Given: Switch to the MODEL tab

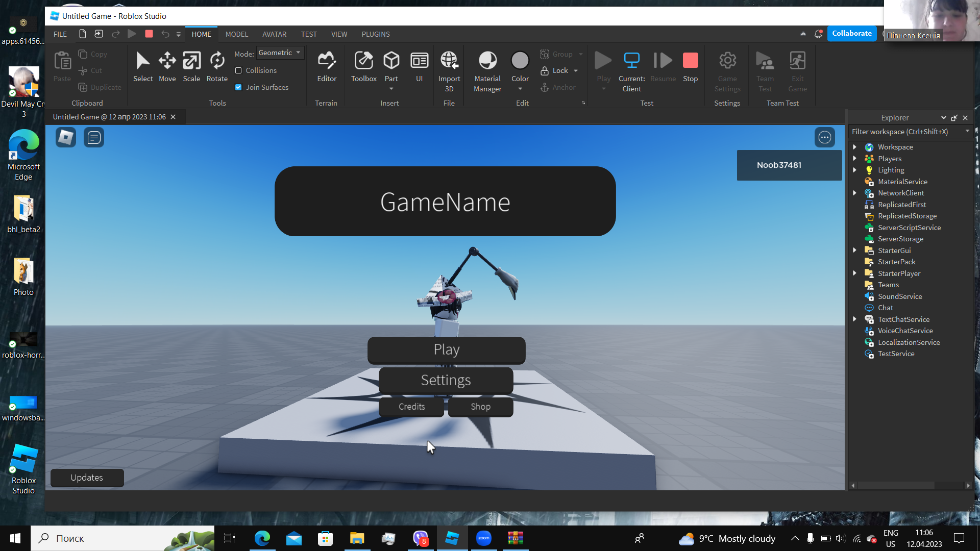Looking at the screenshot, I should pyautogui.click(x=237, y=34).
